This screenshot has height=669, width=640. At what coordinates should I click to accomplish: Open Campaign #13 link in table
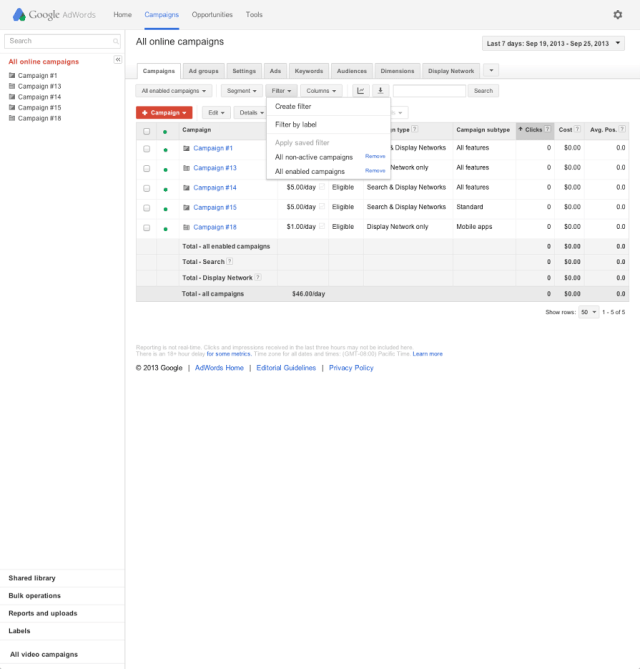tap(215, 168)
